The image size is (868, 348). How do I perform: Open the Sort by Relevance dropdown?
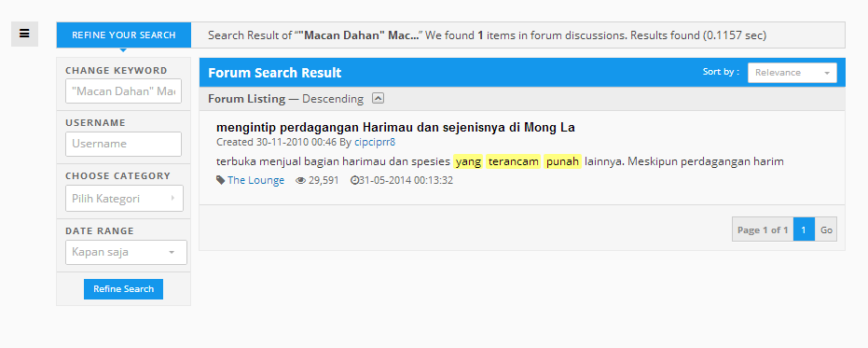point(792,73)
